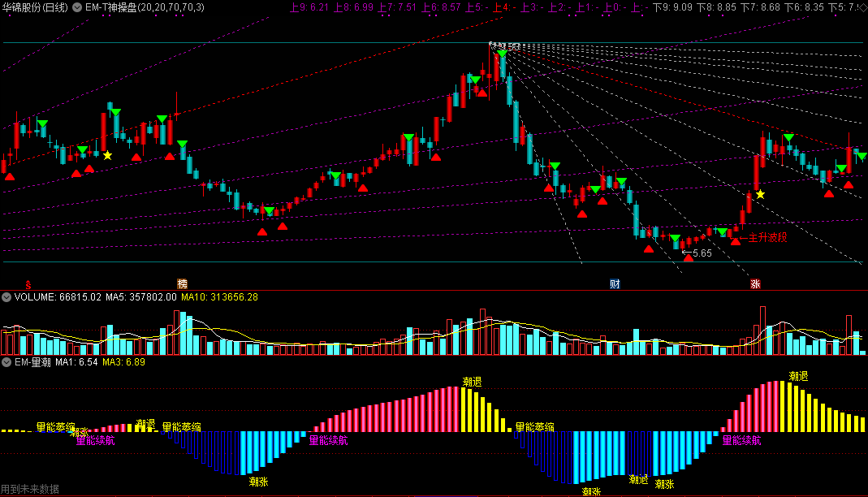Collapse the EM-量潮 panel arrow button
Image resolution: width=868 pixels, height=497 pixels.
click(6, 362)
